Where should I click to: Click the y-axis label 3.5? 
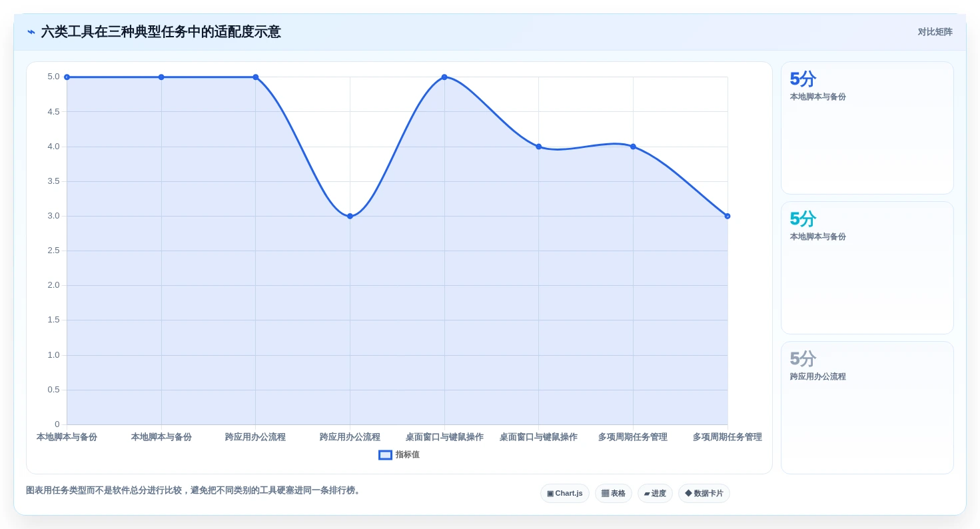click(53, 181)
